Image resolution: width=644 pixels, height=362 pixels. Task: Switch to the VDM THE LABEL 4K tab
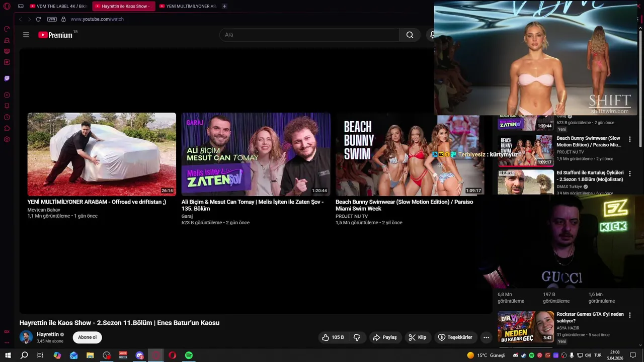pos(58,6)
